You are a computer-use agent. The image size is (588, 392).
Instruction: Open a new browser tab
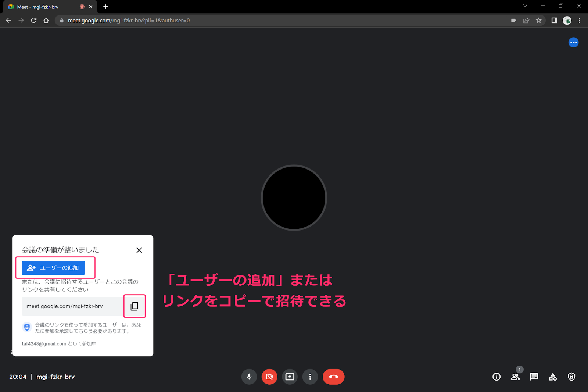coord(105,7)
